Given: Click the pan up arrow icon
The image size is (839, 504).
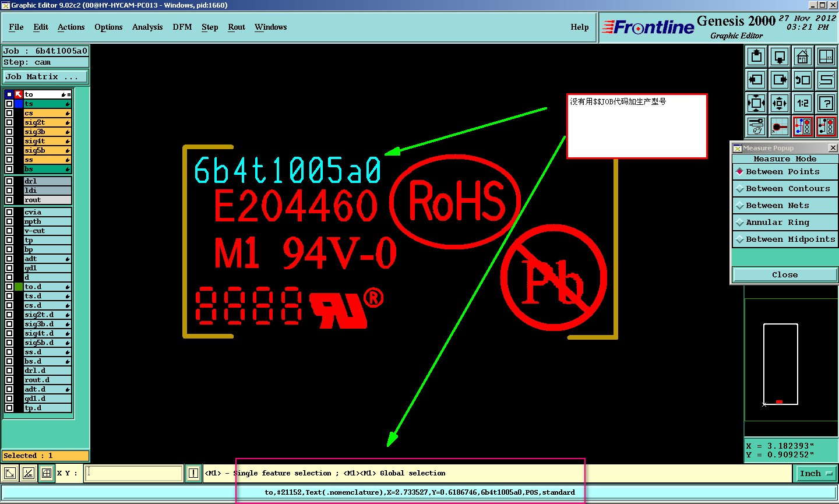Looking at the screenshot, I should tap(756, 57).
